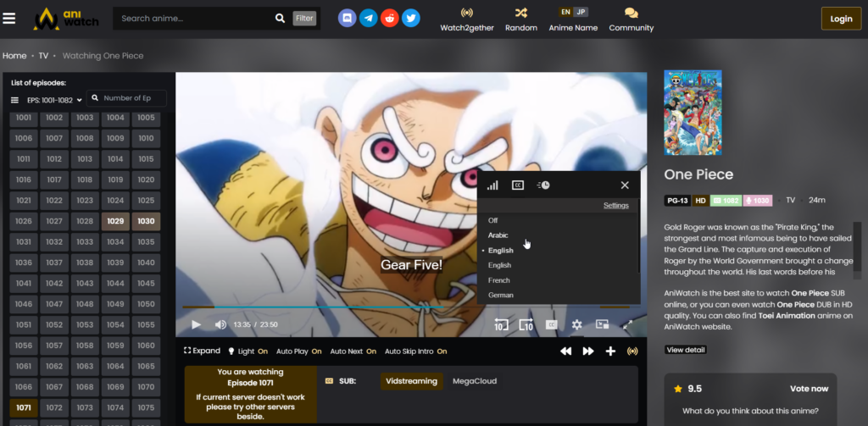
Task: Click the subtitle list scrollbar
Action: point(639,235)
